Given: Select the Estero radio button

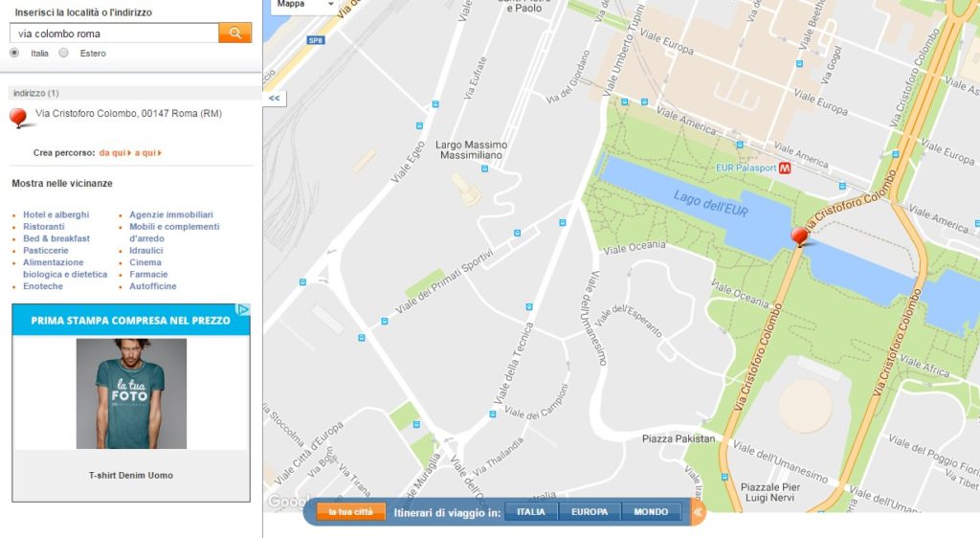Looking at the screenshot, I should point(64,53).
